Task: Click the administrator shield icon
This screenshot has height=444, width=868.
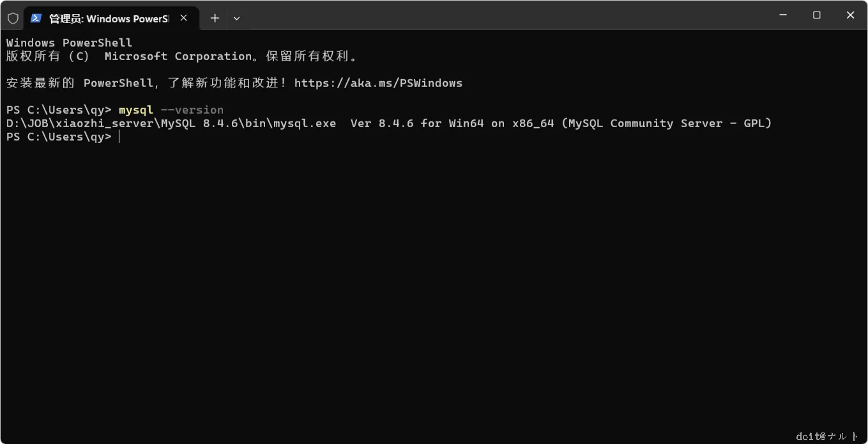Action: tap(13, 18)
